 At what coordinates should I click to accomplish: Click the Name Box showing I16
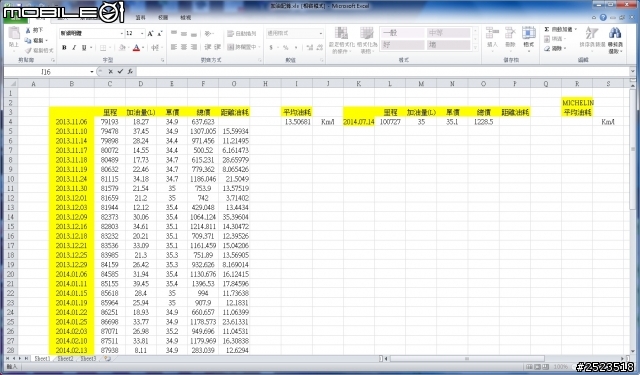[x=46, y=72]
